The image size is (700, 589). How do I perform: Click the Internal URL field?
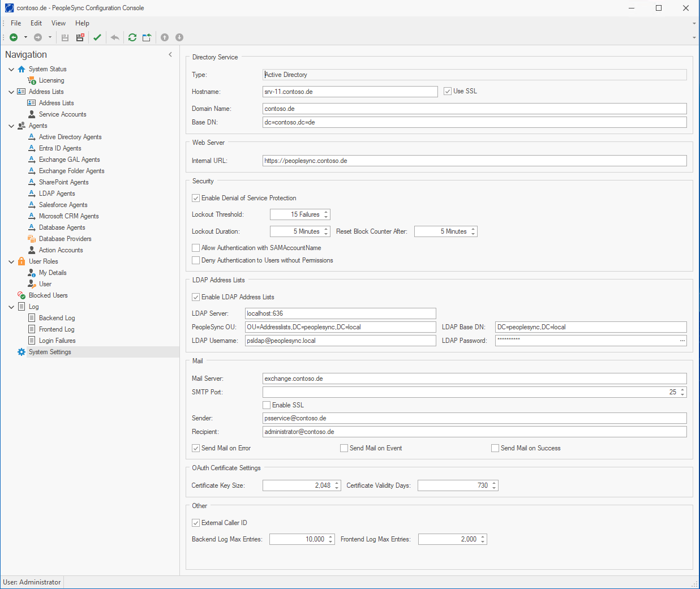pos(475,161)
